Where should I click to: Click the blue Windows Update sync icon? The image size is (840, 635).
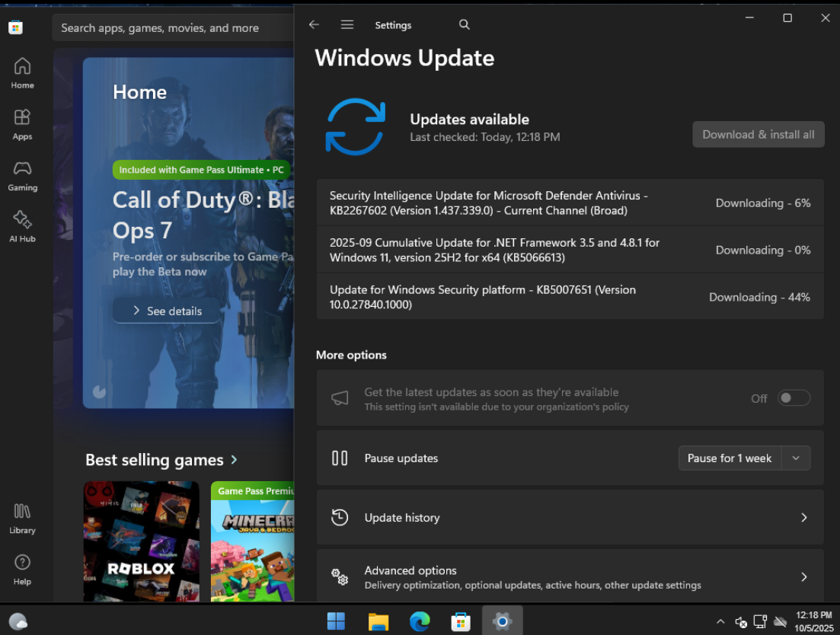pos(355,127)
